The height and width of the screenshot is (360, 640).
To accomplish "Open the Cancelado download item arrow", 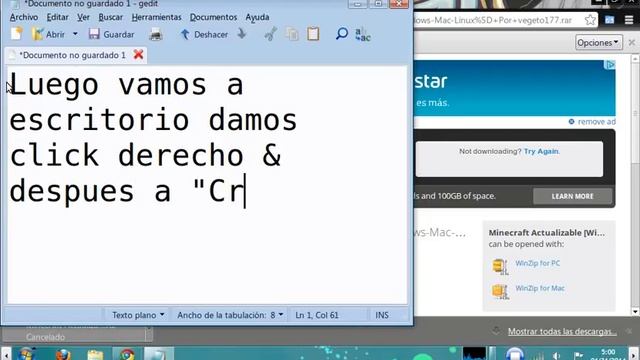I will coord(149,334).
